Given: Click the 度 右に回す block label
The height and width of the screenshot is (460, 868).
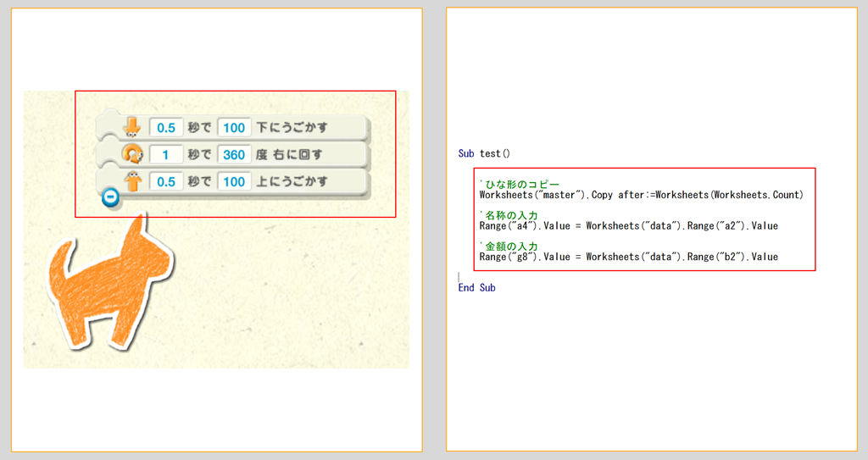Looking at the screenshot, I should pos(289,154).
